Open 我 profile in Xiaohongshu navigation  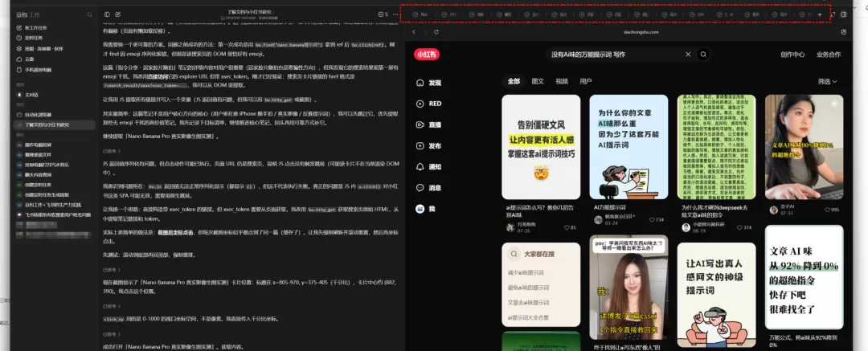[425, 209]
